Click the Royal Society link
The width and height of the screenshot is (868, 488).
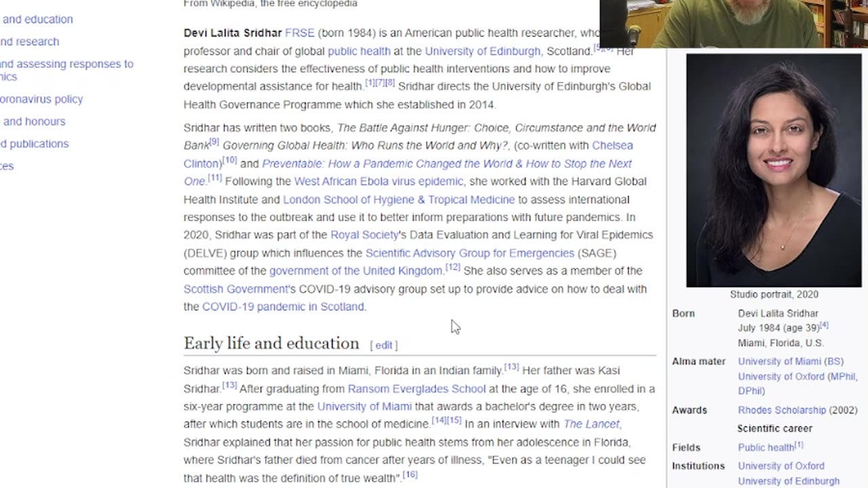[x=364, y=235]
